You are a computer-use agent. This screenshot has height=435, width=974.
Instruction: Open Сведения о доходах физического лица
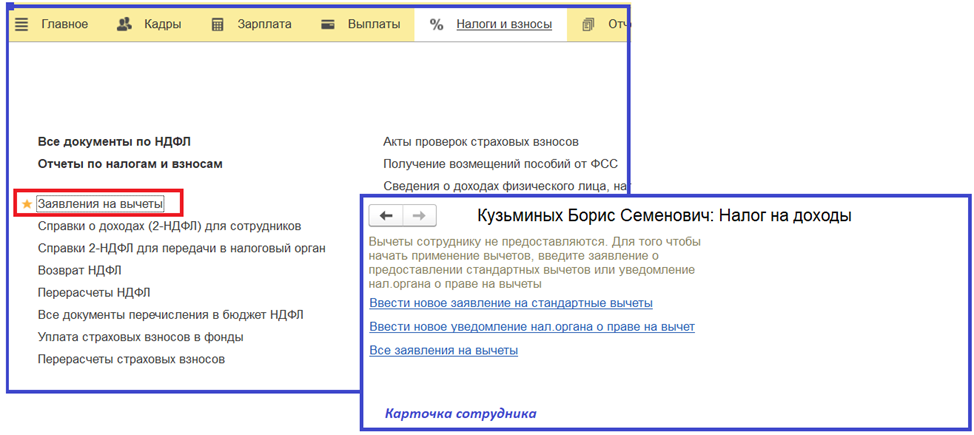[506, 186]
